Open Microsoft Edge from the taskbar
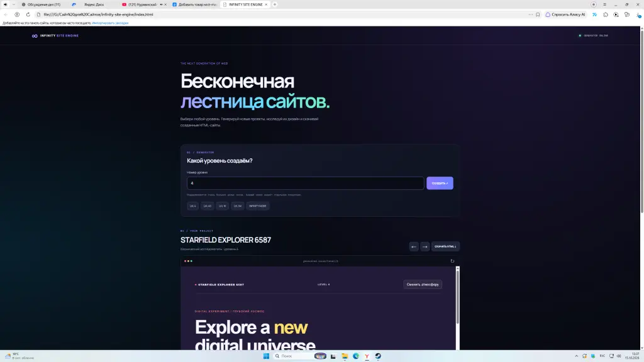 tap(356, 356)
